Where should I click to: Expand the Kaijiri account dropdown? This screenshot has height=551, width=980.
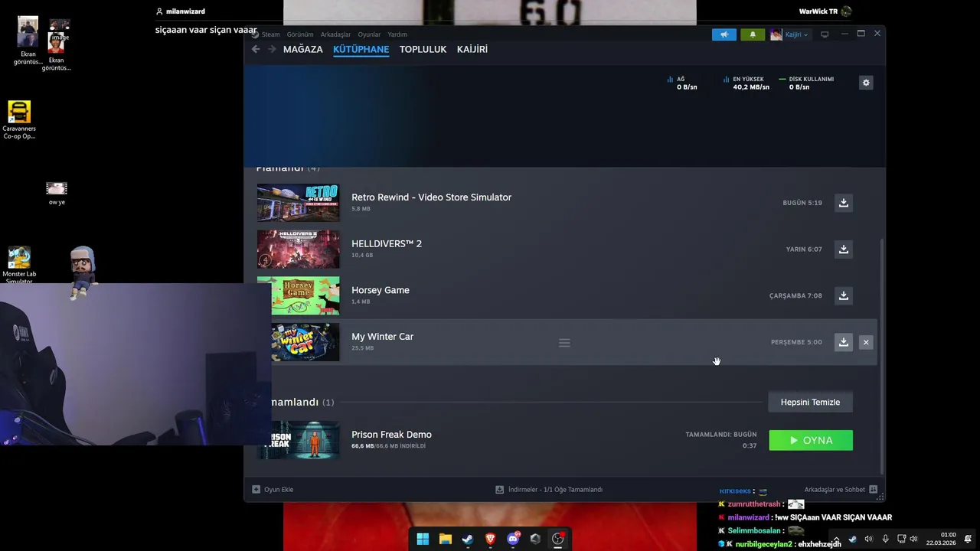pyautogui.click(x=790, y=34)
